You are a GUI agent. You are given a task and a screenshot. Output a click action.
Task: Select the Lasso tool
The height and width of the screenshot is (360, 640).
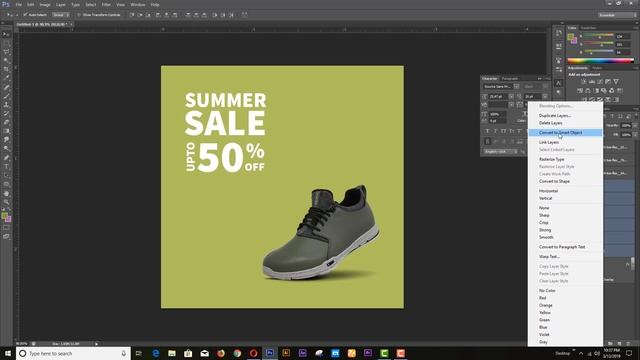pos(6,52)
